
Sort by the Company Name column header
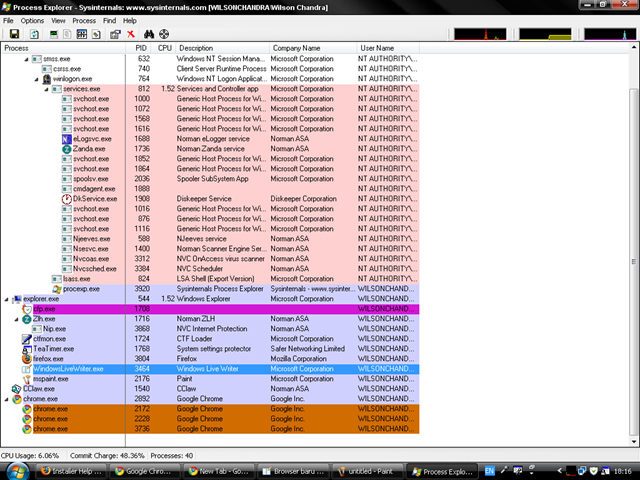coord(296,48)
